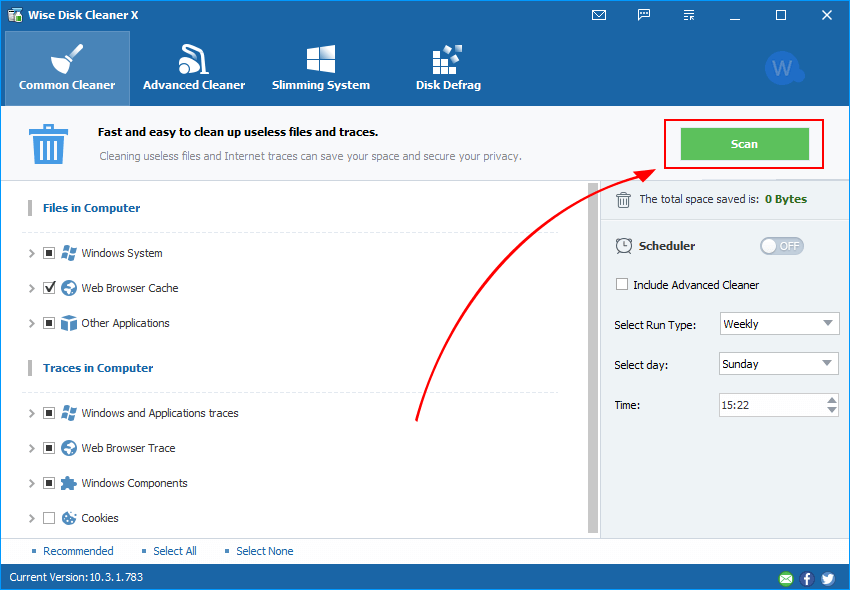
Task: Click the large blue trash can icon
Action: click(47, 144)
